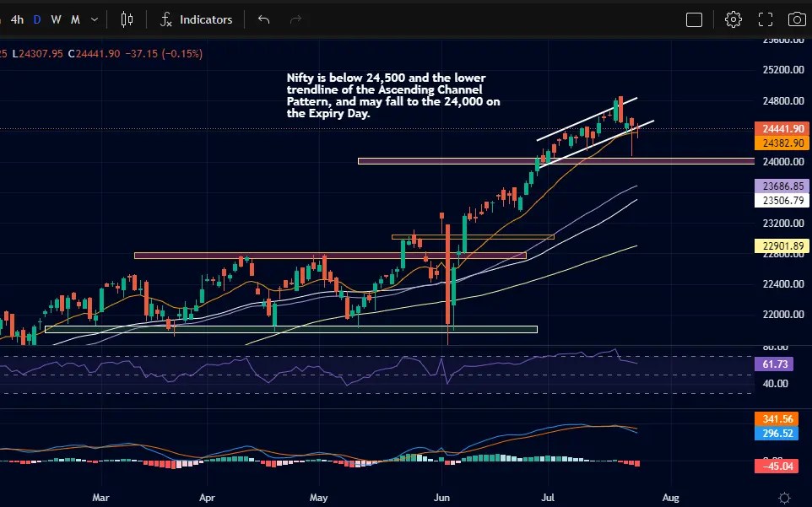Viewport: 812px width, 507px height.
Task: Click the 23506.79 white average label
Action: [x=782, y=200]
